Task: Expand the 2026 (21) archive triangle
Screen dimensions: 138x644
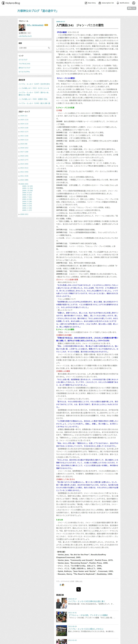Action: pyautogui.click(x=19, y=116)
